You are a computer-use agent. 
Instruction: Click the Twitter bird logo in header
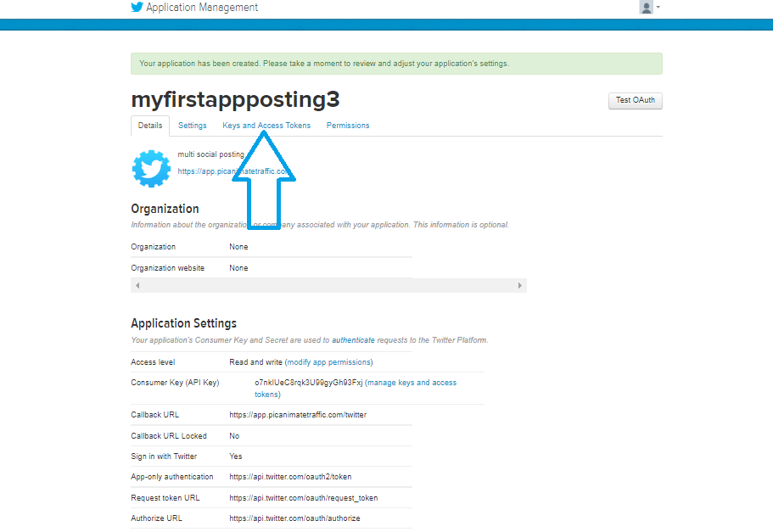point(137,7)
